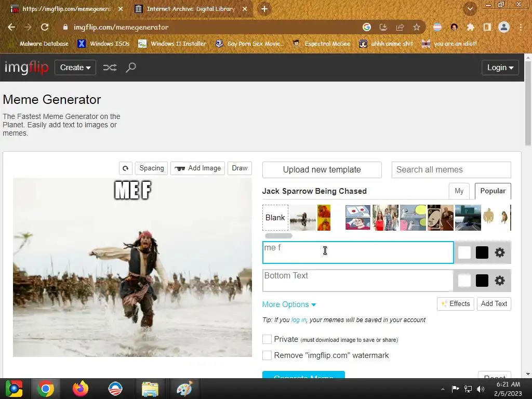This screenshot has height=399, width=532.
Task: Click the address bar URL imgflip.com/memegenerator
Action: (121, 27)
